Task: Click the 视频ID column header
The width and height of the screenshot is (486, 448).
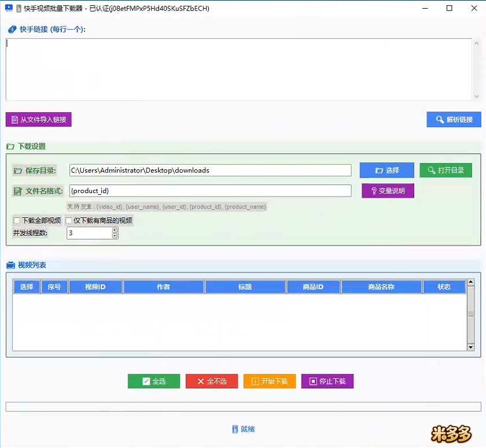Action: [x=95, y=287]
